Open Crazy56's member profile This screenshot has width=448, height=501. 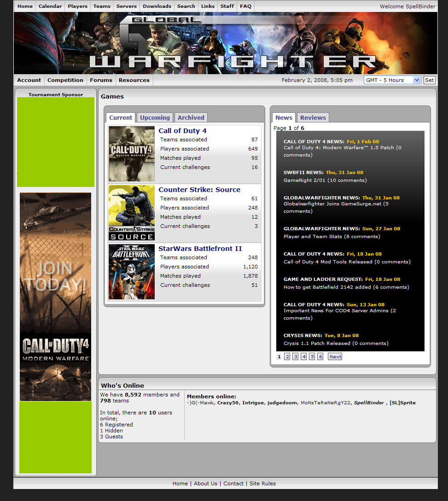click(228, 402)
